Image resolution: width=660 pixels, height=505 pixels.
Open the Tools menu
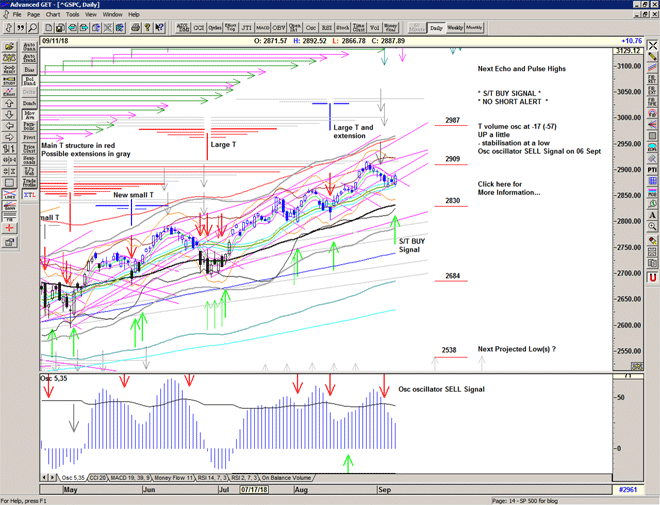(73, 15)
